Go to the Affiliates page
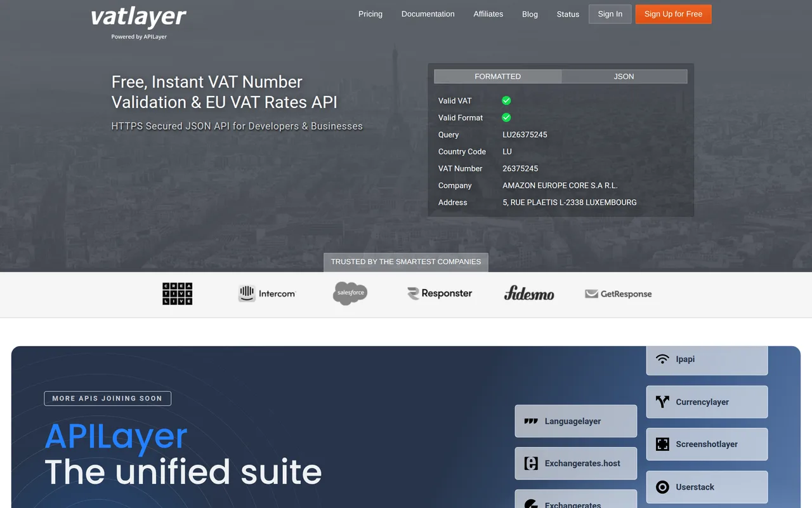The width and height of the screenshot is (812, 508). coord(488,14)
